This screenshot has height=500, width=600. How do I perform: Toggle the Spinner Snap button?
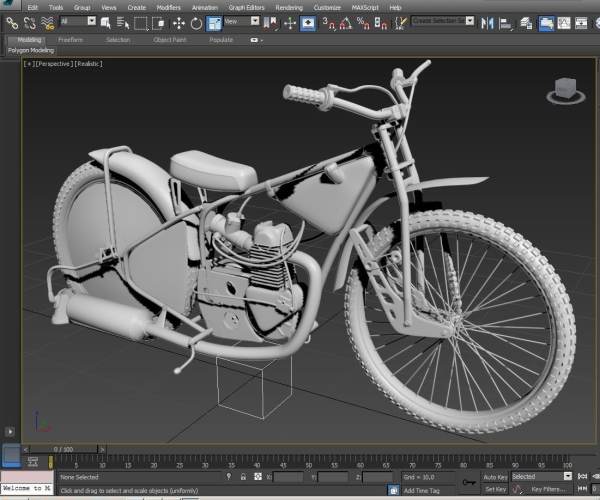pos(380,23)
